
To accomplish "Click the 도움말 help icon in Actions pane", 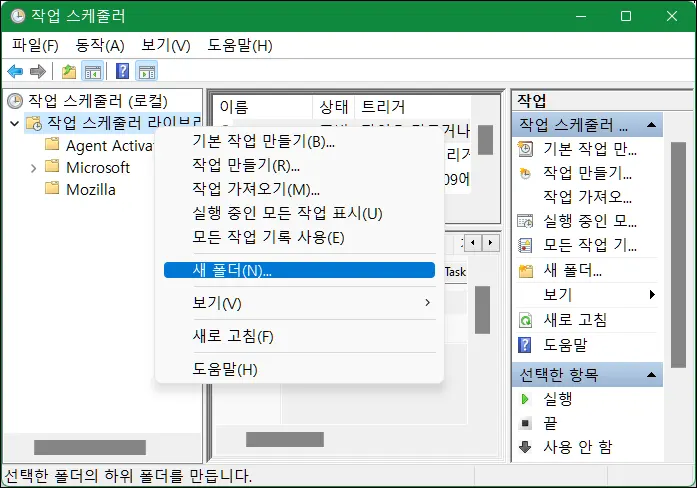I will point(525,344).
